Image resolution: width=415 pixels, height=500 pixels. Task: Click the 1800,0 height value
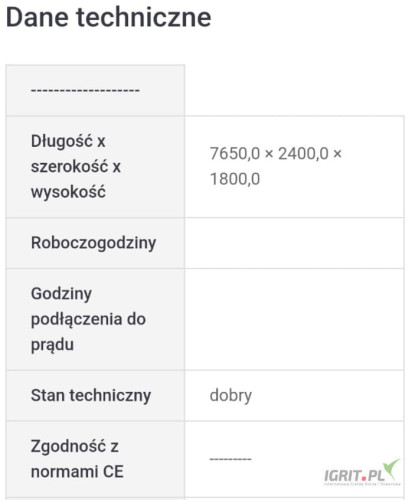point(235,179)
